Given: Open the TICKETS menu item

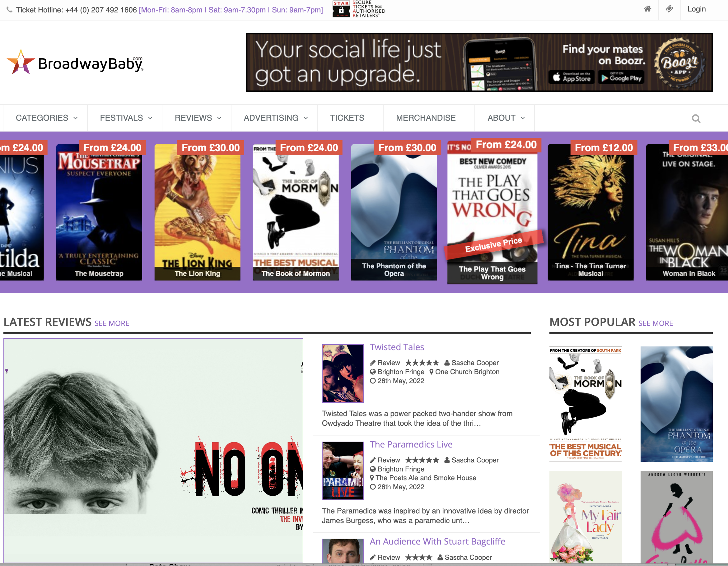Looking at the screenshot, I should [347, 118].
